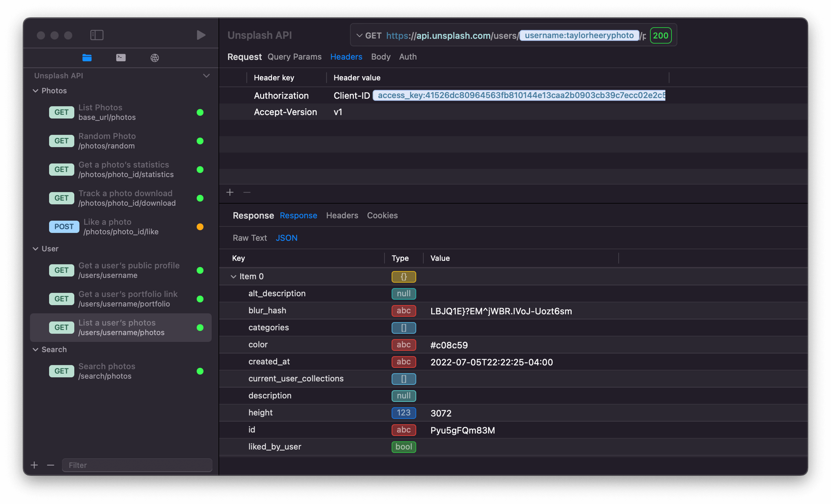Select the current_user_collections row

[513, 379]
